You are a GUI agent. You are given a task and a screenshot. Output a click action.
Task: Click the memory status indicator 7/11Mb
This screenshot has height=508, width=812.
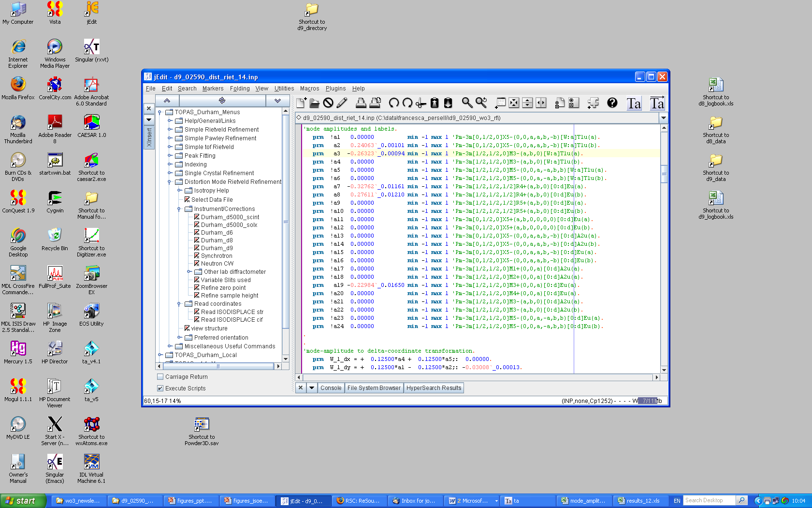click(x=650, y=401)
